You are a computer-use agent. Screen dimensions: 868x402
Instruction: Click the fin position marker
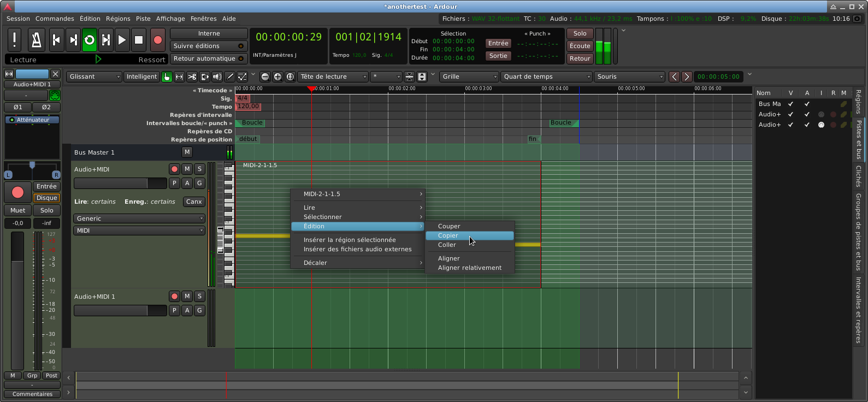click(533, 139)
